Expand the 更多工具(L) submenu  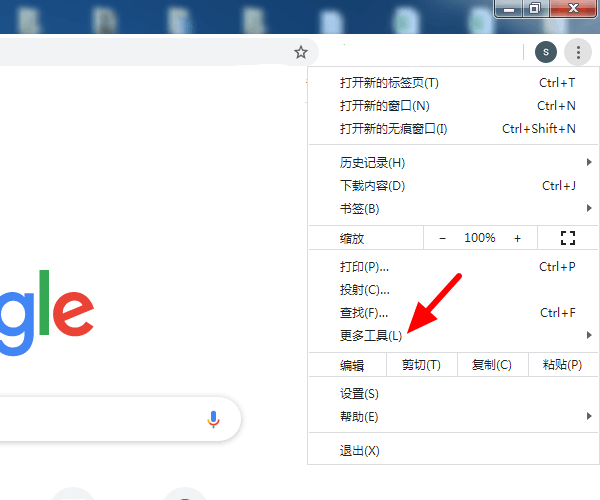[x=453, y=336]
